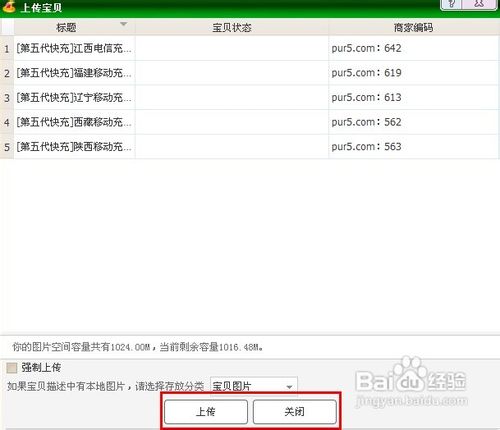Viewport: 500px width, 430px height.
Task: Click merchant code pur5.com: 563 cell
Action: pyautogui.click(x=414, y=147)
